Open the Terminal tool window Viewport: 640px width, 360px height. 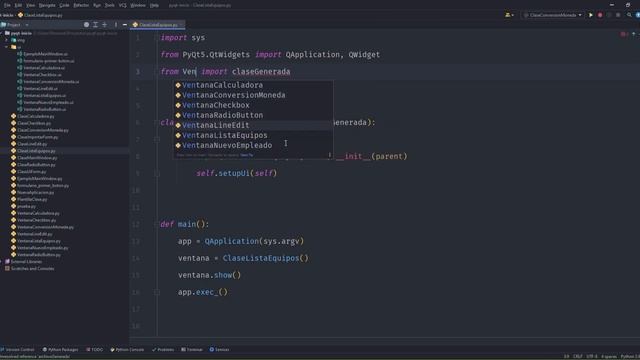192,350
